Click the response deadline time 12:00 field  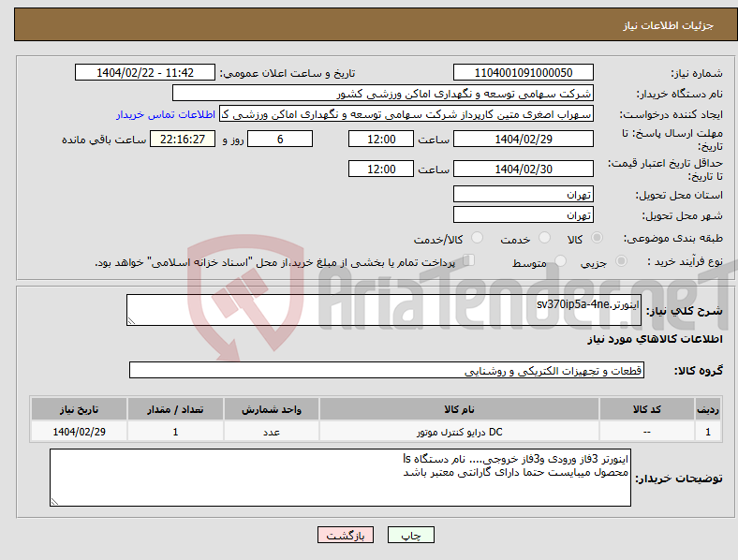click(381, 139)
